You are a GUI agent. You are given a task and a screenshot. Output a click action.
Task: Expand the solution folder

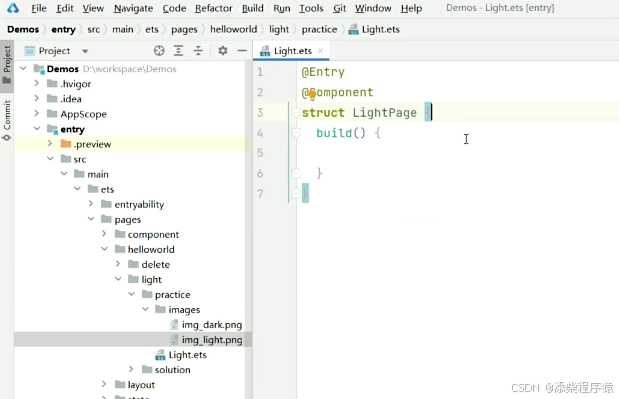(x=131, y=369)
